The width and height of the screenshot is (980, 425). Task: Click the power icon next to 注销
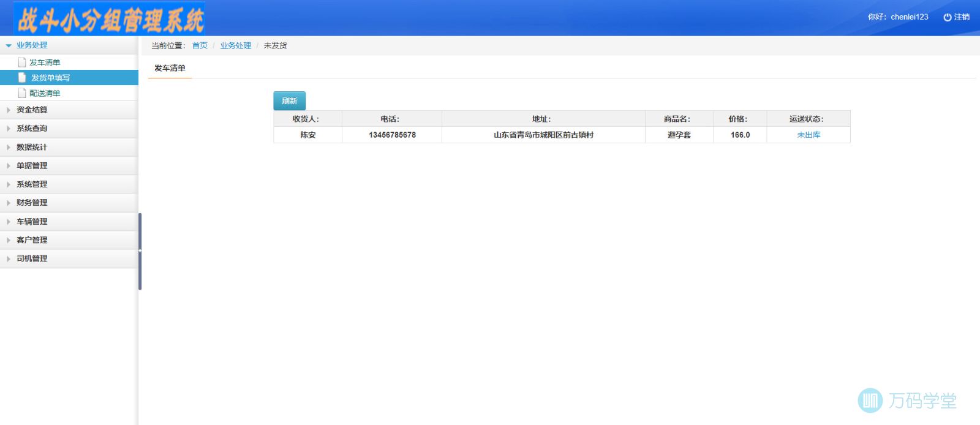coord(947,17)
